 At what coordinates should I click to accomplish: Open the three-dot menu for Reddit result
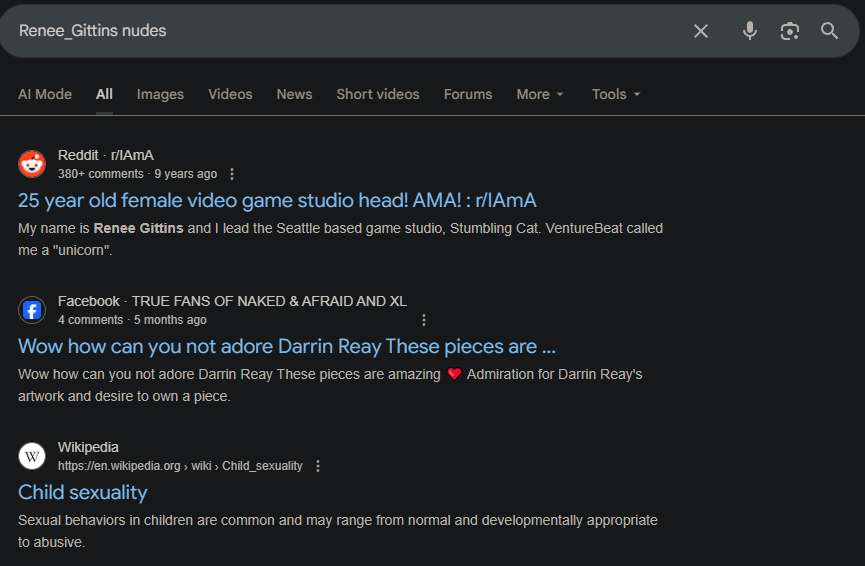(x=232, y=174)
